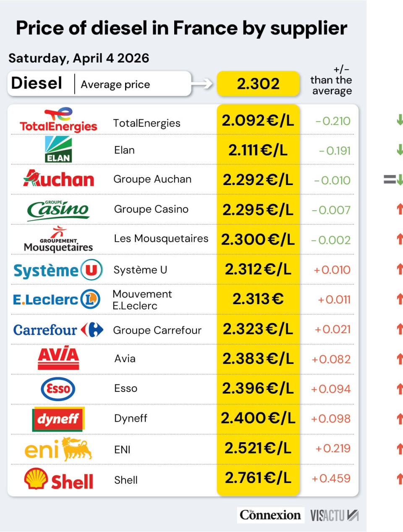Click the Dyneff logo
Viewport: 403px width, 532px height.
point(58,419)
